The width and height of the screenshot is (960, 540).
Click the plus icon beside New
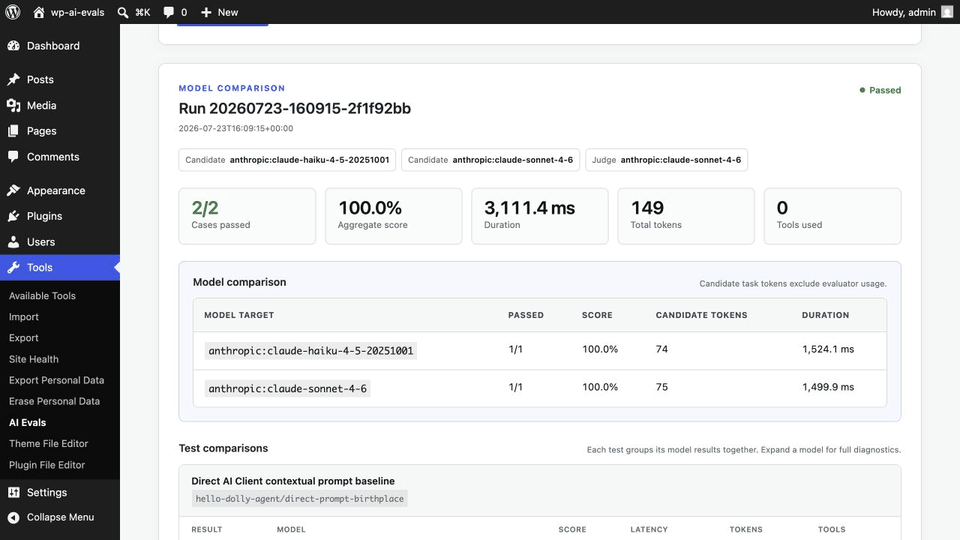click(206, 12)
